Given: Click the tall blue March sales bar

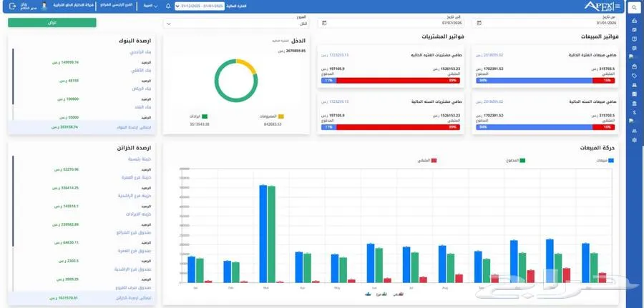Looking at the screenshot, I should pos(263,234).
